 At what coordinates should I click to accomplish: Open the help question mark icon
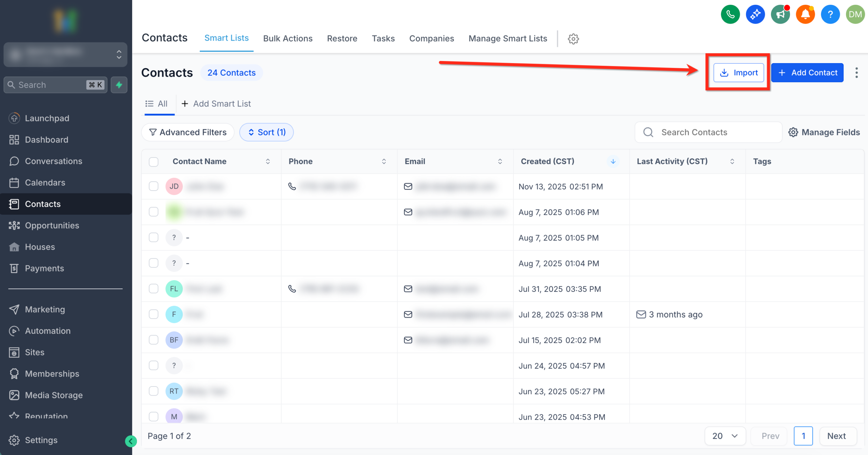(x=830, y=14)
